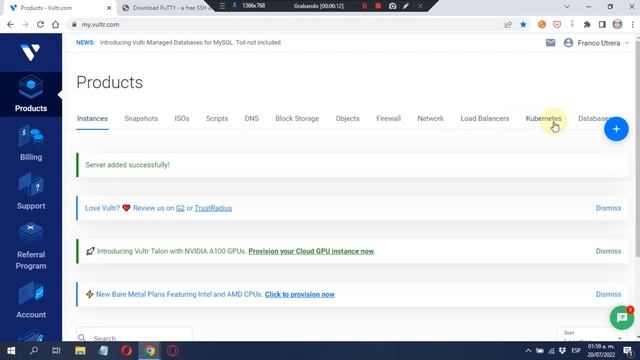
Task: Click the browser home button
Action: pyautogui.click(x=56, y=24)
